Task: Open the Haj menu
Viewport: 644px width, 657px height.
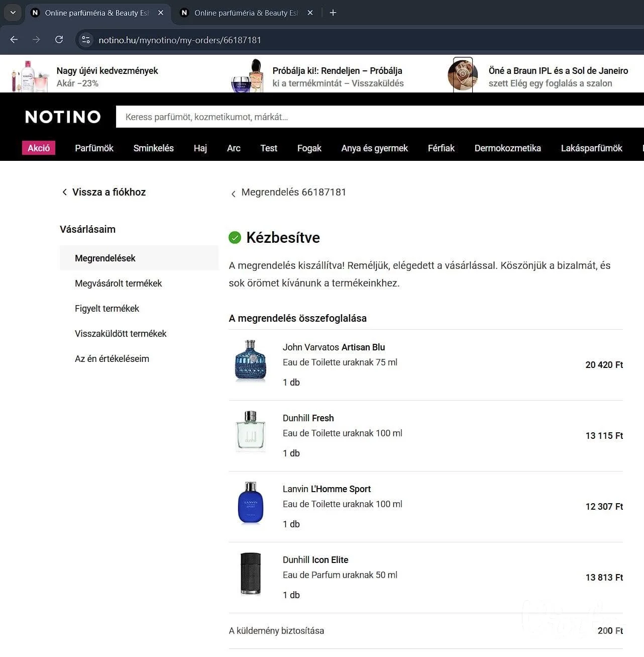Action: [x=200, y=148]
